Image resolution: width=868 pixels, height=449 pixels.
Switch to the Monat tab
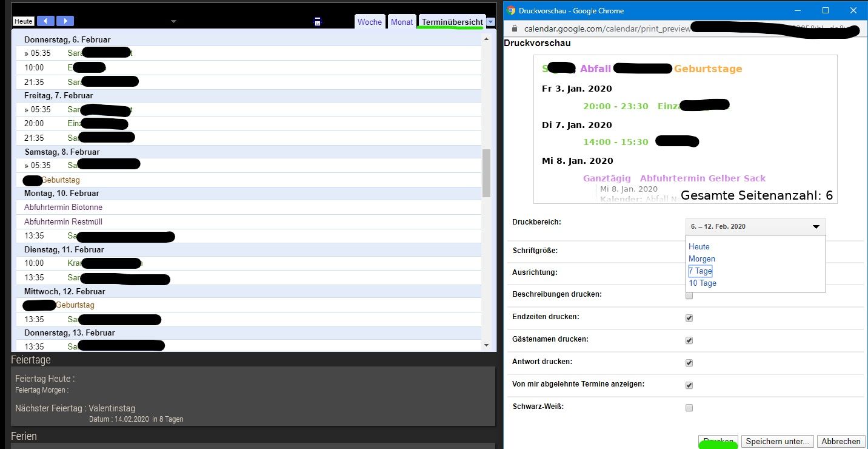pyautogui.click(x=402, y=22)
